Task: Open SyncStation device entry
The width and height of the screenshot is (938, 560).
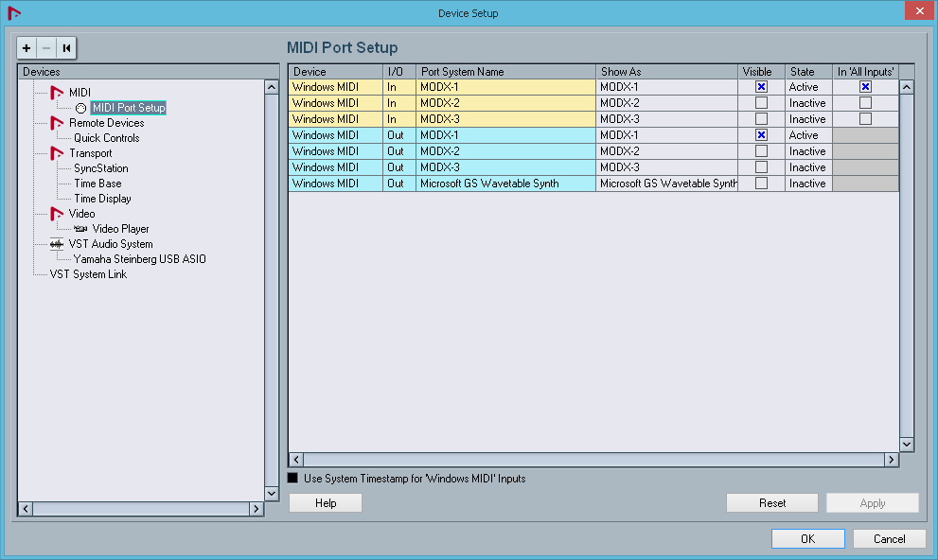Action: [101, 168]
